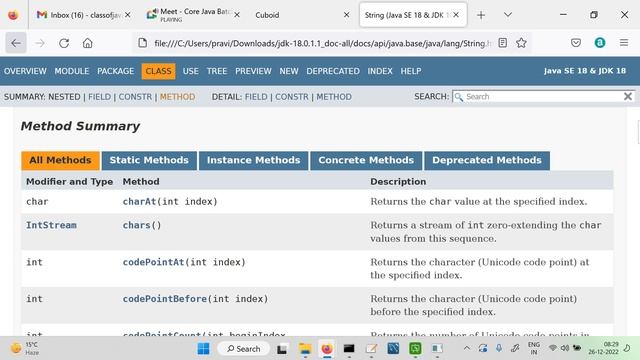Open DEPRECATED in Javadoc navigation
The height and width of the screenshot is (360, 640).
[x=333, y=71]
